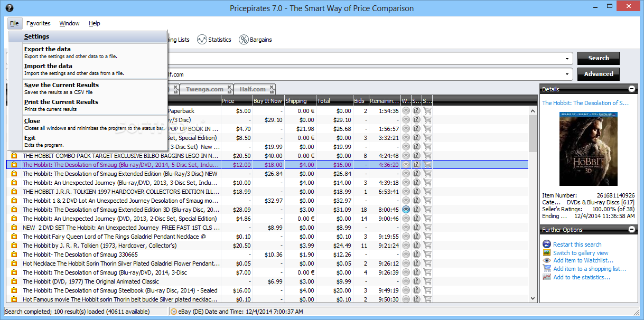Image resolution: width=644 pixels, height=320 pixels.
Task: Click the gallery view icon in Further Options
Action: tap(547, 252)
